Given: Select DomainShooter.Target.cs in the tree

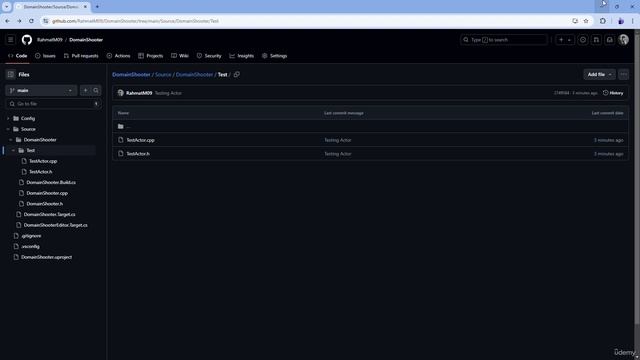Looking at the screenshot, I should click(x=49, y=214).
